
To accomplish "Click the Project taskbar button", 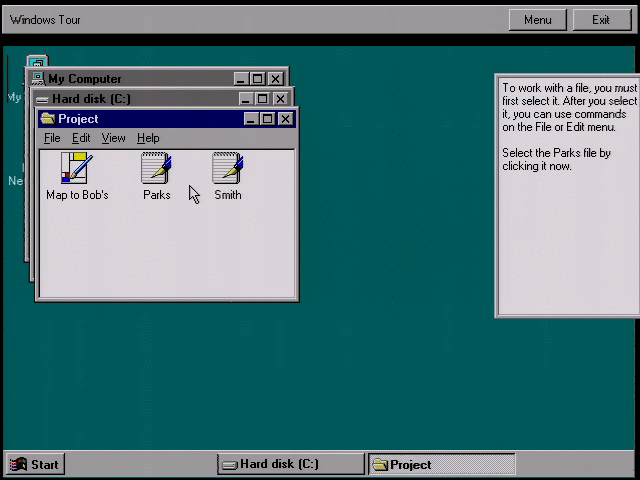I will point(442,464).
